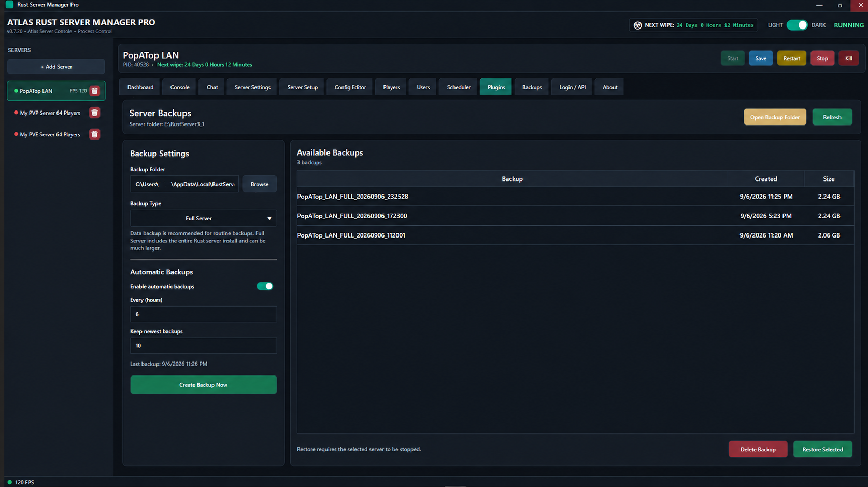Click the Keep newest backups field

[x=203, y=346]
